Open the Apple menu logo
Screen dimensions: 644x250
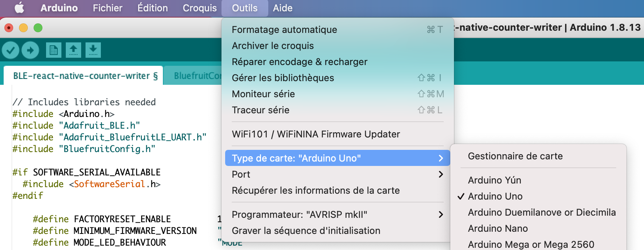tap(19, 8)
